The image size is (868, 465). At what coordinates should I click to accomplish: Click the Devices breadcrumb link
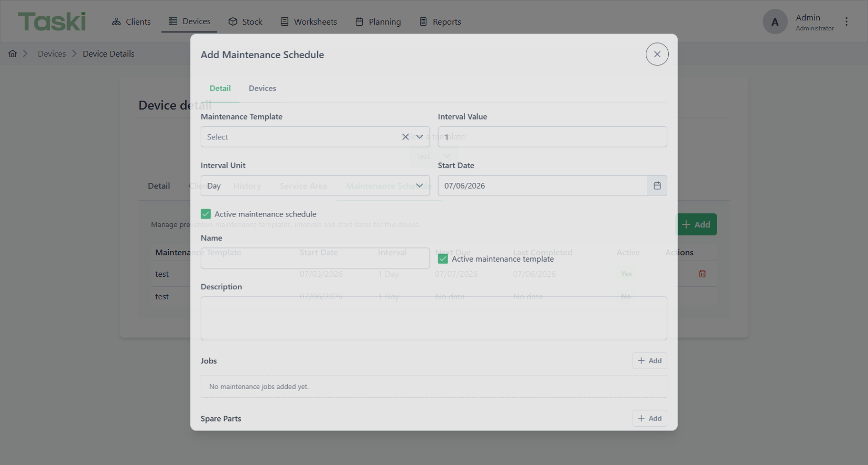(52, 53)
